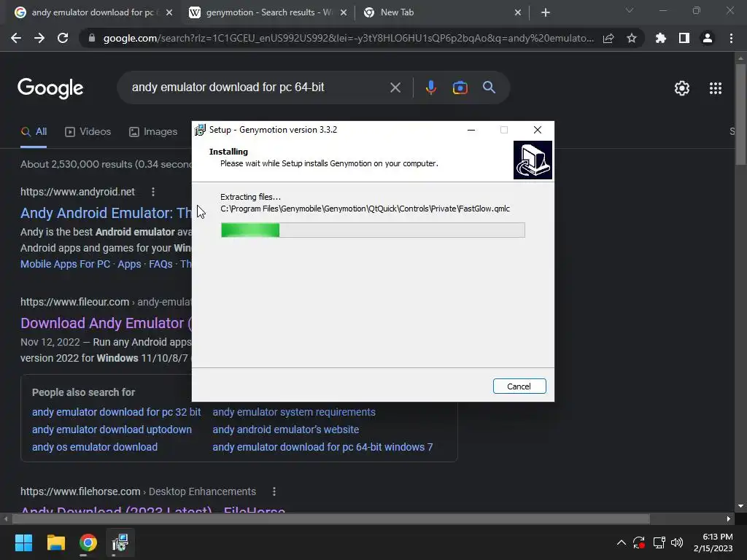The height and width of the screenshot is (560, 747).
Task: Open File Explorer from taskbar
Action: coord(55,542)
